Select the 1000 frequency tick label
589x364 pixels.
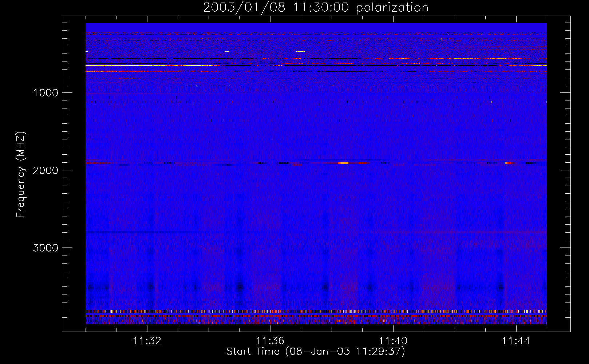tap(46, 93)
